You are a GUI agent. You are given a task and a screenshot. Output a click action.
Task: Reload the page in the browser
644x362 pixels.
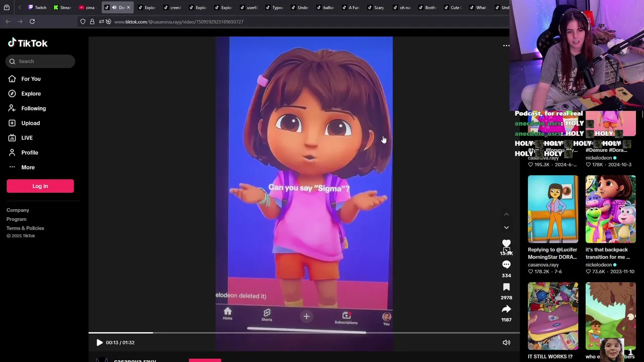tap(32, 22)
